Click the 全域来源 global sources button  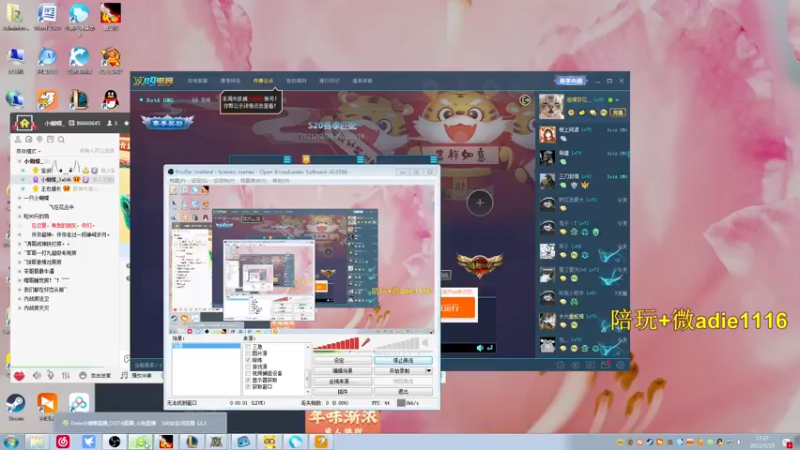(x=342, y=381)
